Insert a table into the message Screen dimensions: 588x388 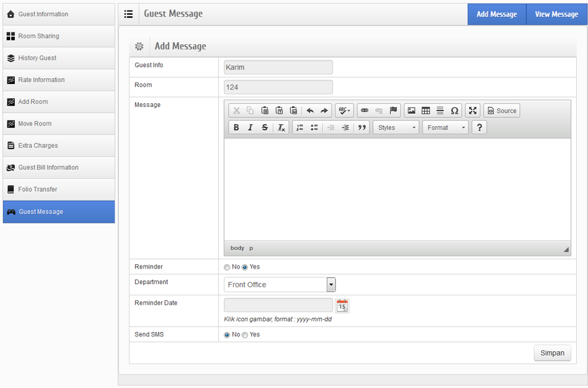coord(426,111)
